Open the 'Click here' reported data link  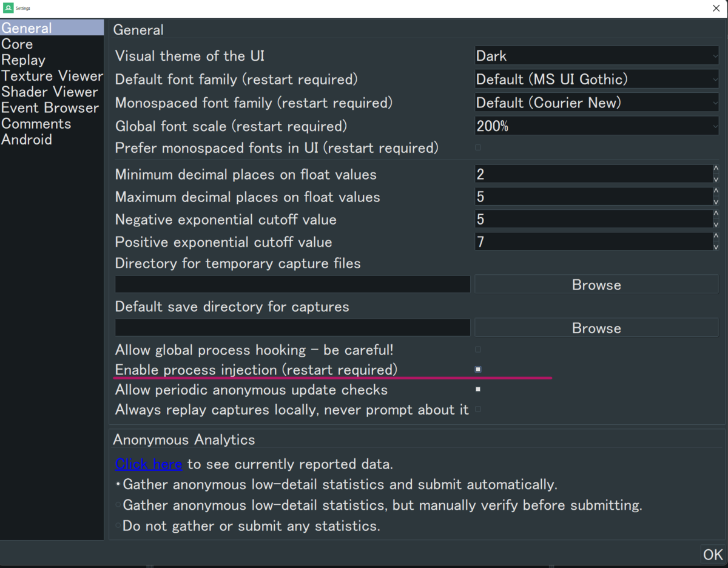[x=149, y=464]
